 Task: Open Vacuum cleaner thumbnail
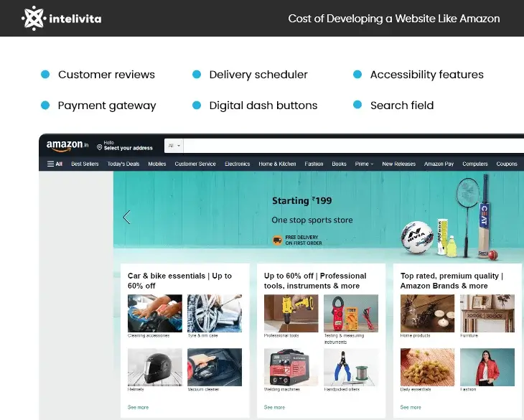(215, 367)
